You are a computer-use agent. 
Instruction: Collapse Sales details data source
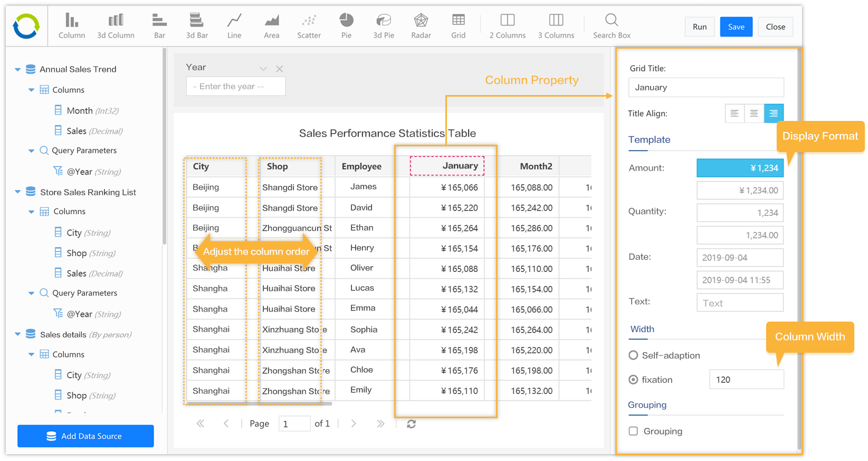(17, 334)
